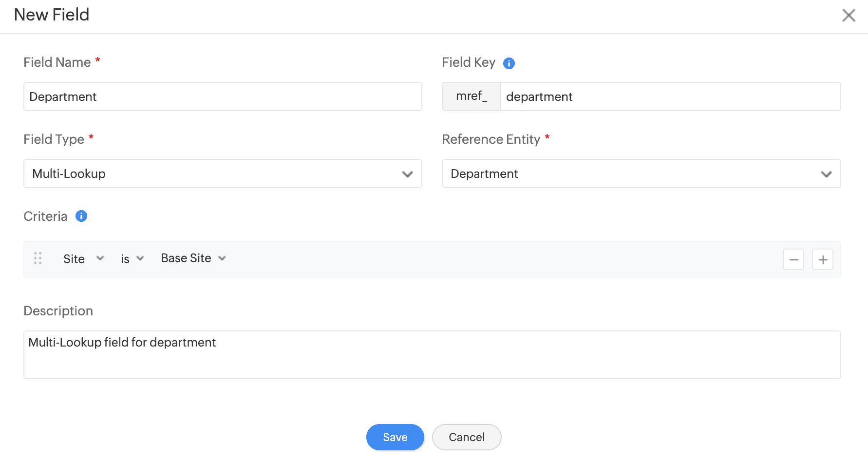Close the New Field dialog
The height and width of the screenshot is (464, 868).
849,15
